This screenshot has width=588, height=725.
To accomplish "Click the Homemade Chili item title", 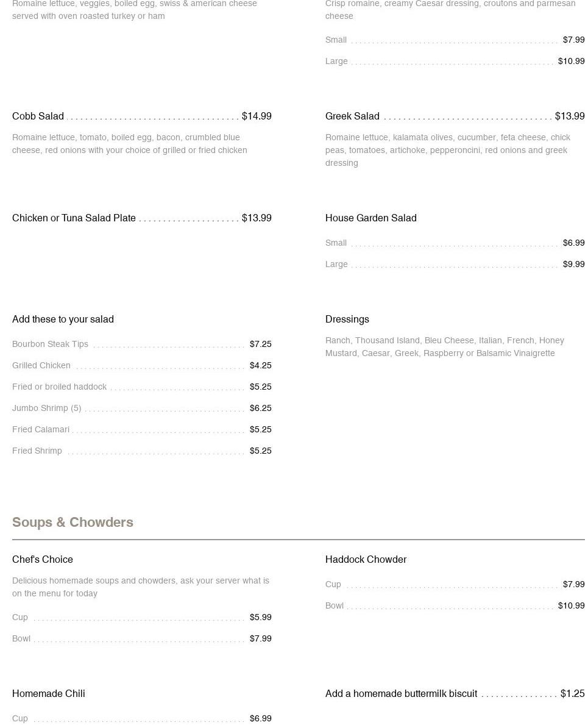I will 49,693.
